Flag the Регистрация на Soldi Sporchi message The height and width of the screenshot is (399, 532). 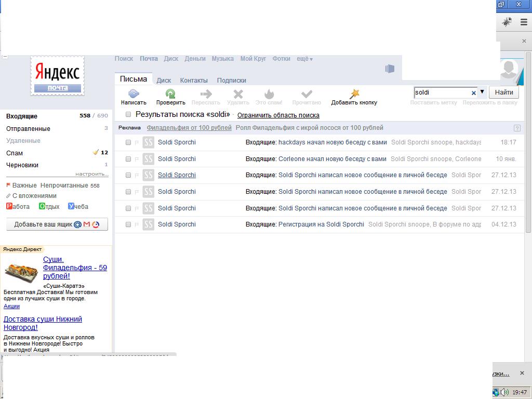pos(137,224)
